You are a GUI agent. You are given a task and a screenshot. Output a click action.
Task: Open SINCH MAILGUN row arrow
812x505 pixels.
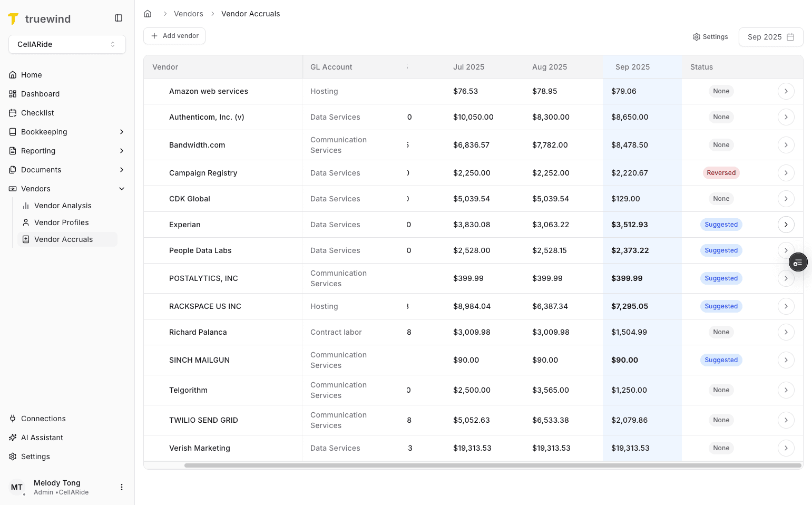coord(786,360)
